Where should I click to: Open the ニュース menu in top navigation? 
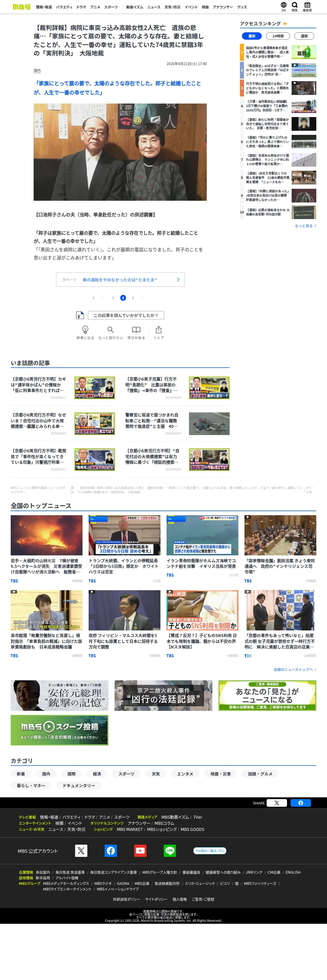[x=154, y=7]
